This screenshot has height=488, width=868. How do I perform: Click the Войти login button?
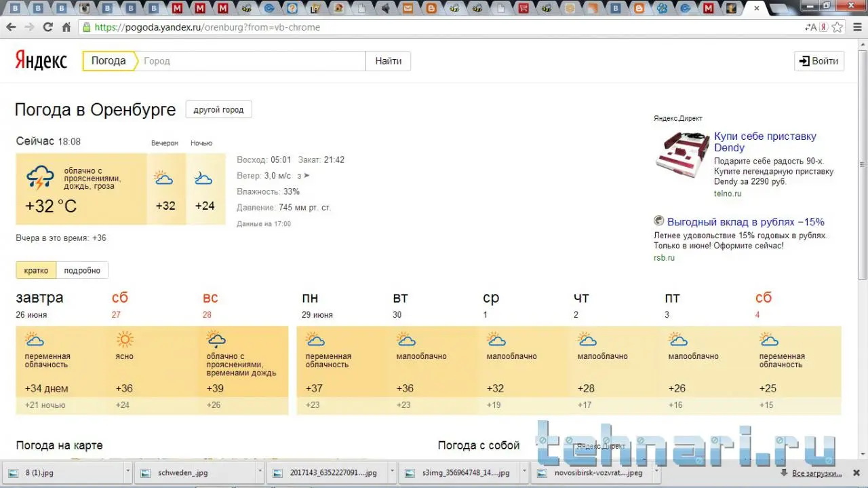pos(819,61)
